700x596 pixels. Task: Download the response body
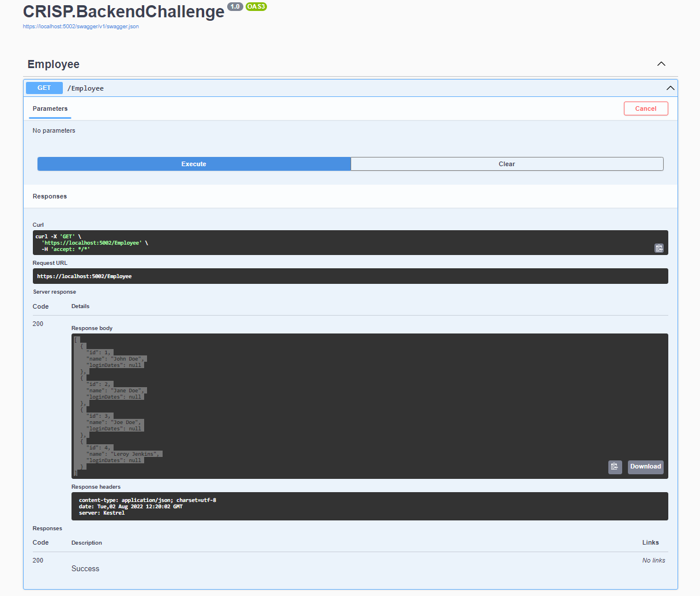click(x=645, y=467)
